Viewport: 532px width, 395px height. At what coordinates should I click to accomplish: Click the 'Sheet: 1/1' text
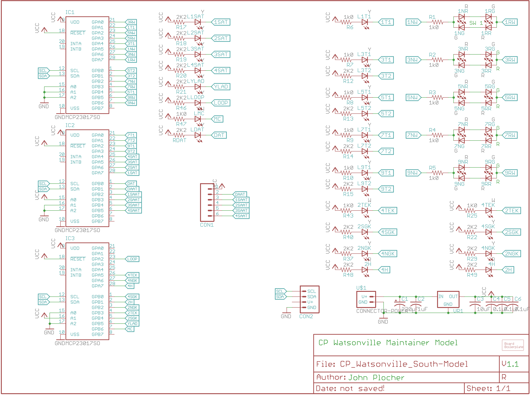[488, 388]
